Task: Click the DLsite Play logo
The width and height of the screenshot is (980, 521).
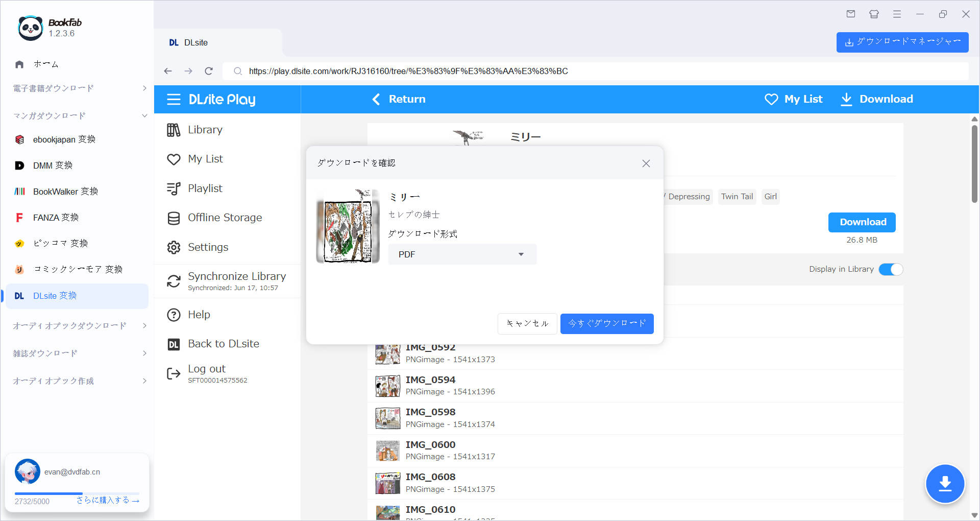Action: [x=222, y=100]
